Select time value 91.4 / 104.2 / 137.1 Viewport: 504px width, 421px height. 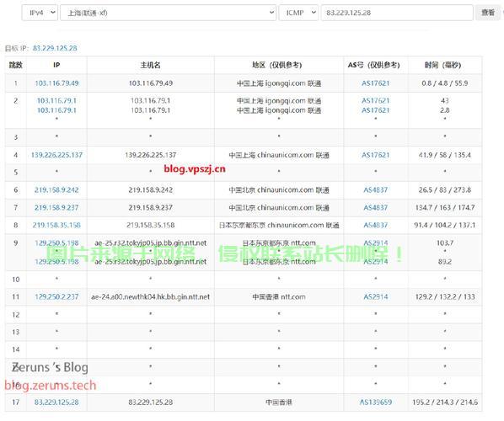(445, 225)
